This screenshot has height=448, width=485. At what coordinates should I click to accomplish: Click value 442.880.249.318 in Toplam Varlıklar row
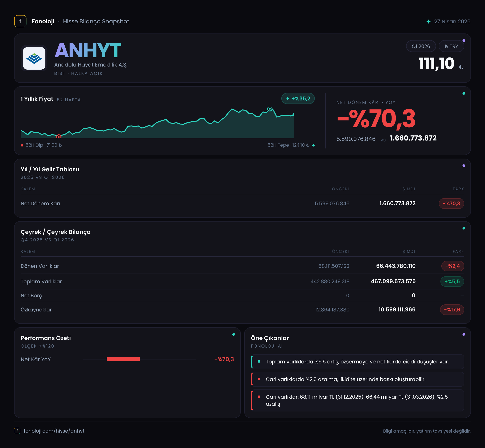330,281
